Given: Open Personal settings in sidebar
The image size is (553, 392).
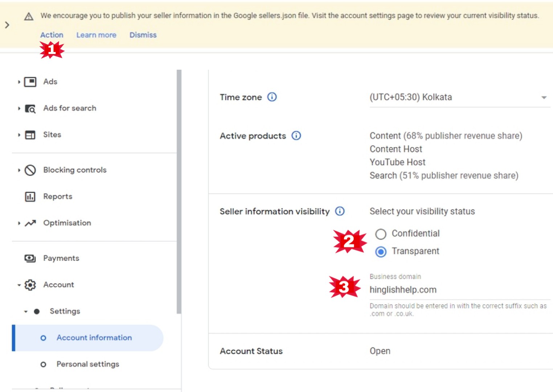Looking at the screenshot, I should [87, 364].
